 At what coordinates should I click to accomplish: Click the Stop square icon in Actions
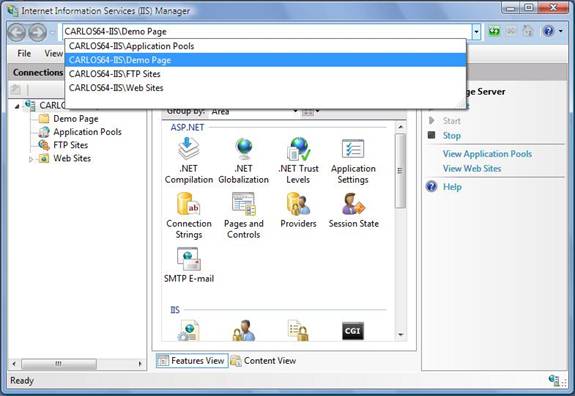pos(432,135)
